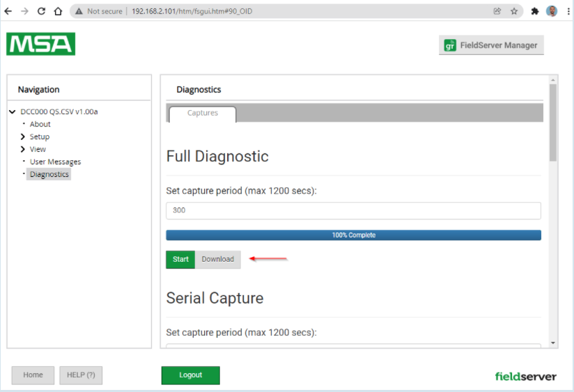Select Diagnostics in navigation tree
Screen dimensions: 574x392
(x=49, y=174)
